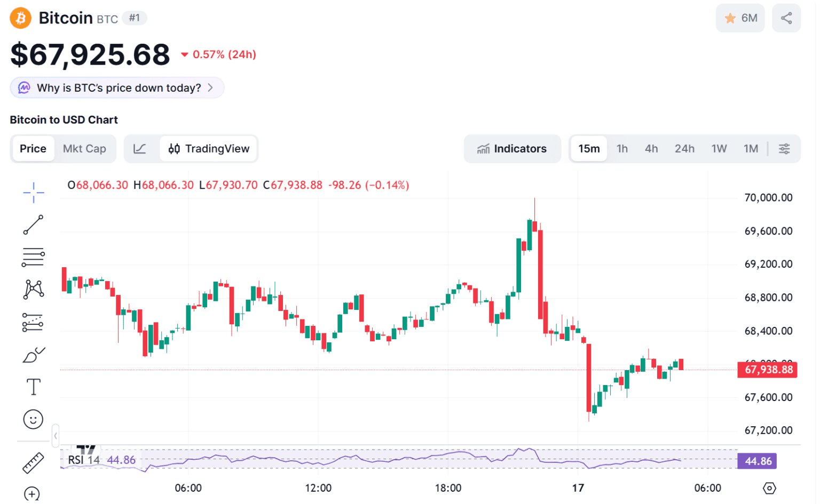The height and width of the screenshot is (504, 820).
Task: Click the current price label 67,938.88
Action: 768,370
